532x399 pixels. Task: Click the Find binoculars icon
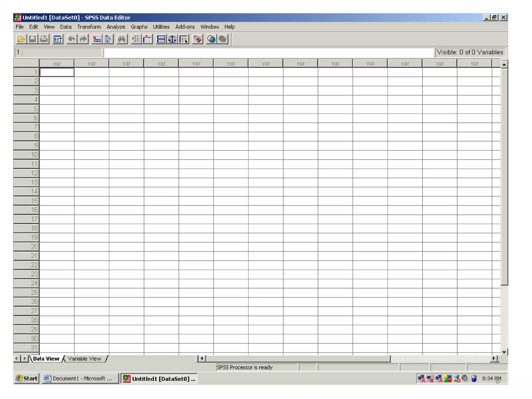(x=122, y=39)
